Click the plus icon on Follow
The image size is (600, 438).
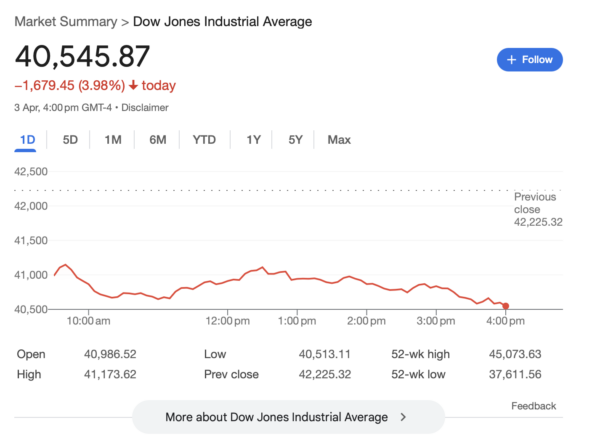512,60
